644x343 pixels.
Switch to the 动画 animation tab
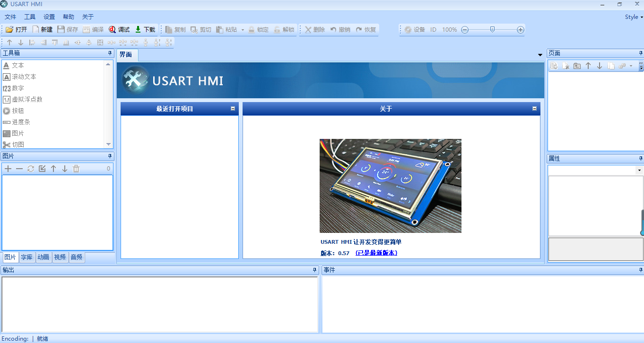pyautogui.click(x=44, y=257)
